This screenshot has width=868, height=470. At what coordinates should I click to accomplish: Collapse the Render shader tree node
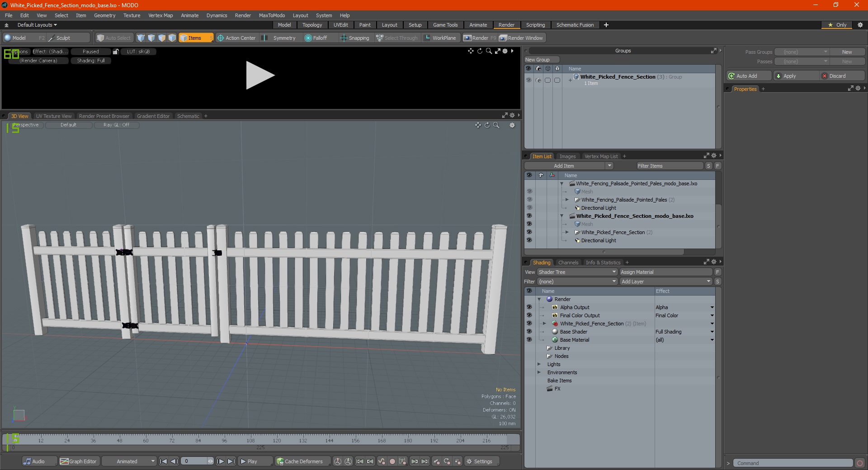pyautogui.click(x=539, y=299)
